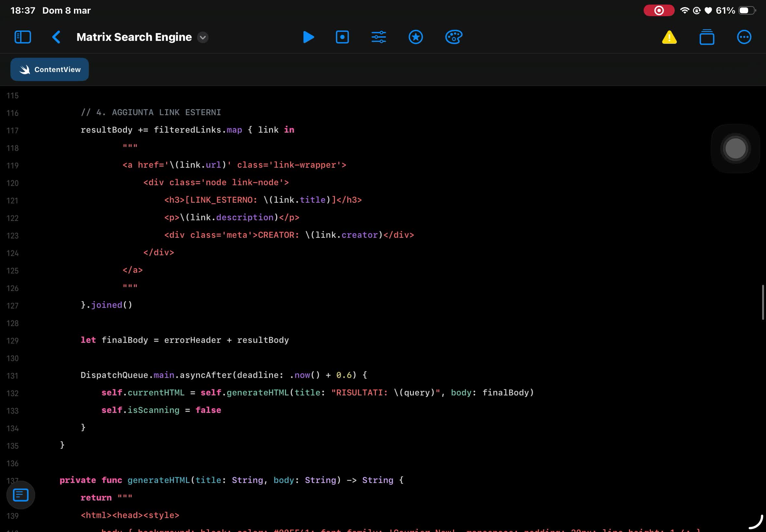Open the Matrix Search Engine title dropdown

click(203, 37)
